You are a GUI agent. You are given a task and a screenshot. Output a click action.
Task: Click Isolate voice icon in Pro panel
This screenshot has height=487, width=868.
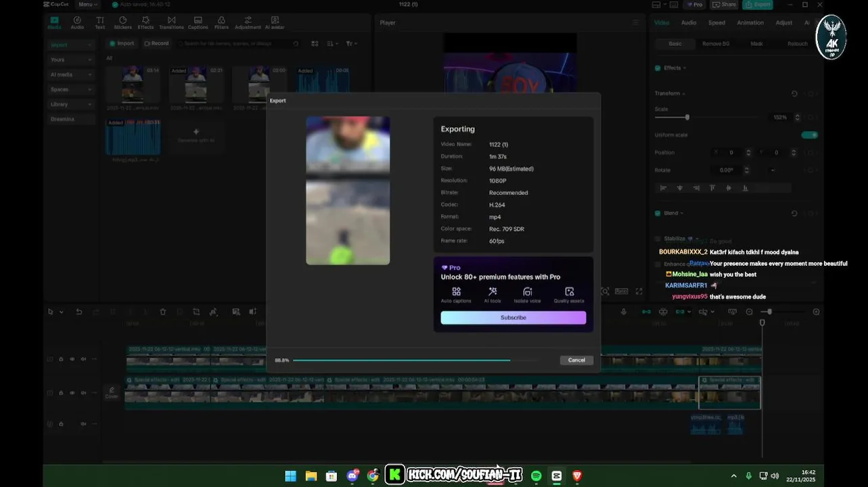(527, 292)
